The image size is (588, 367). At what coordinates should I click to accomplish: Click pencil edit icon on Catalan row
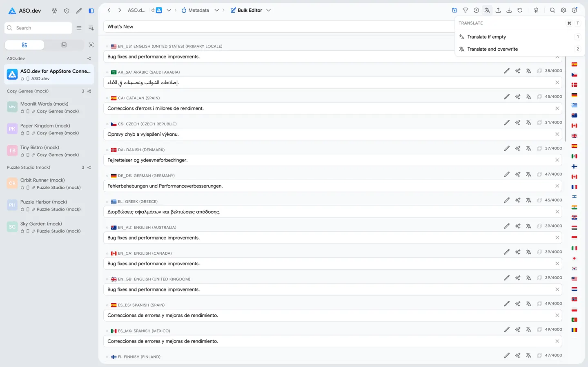pyautogui.click(x=507, y=96)
